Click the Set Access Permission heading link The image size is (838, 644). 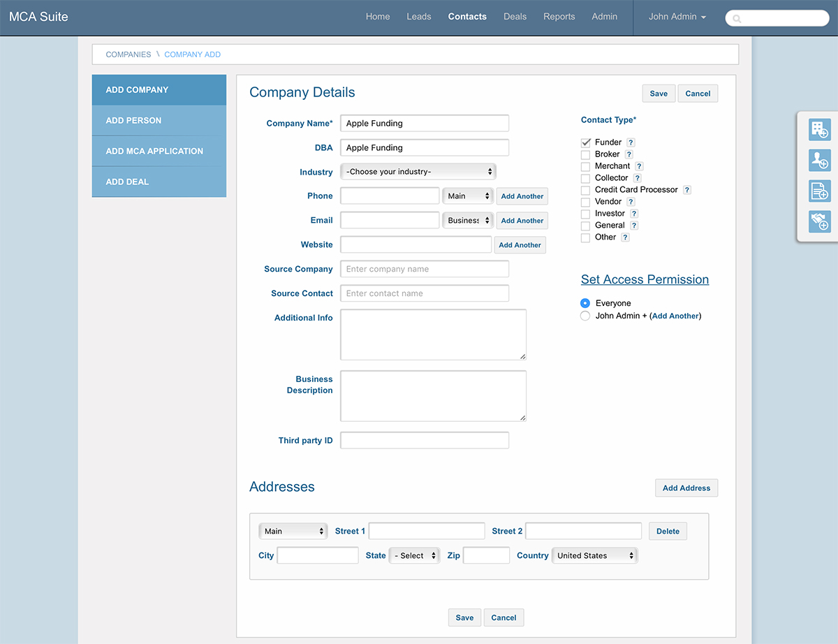pyautogui.click(x=645, y=279)
